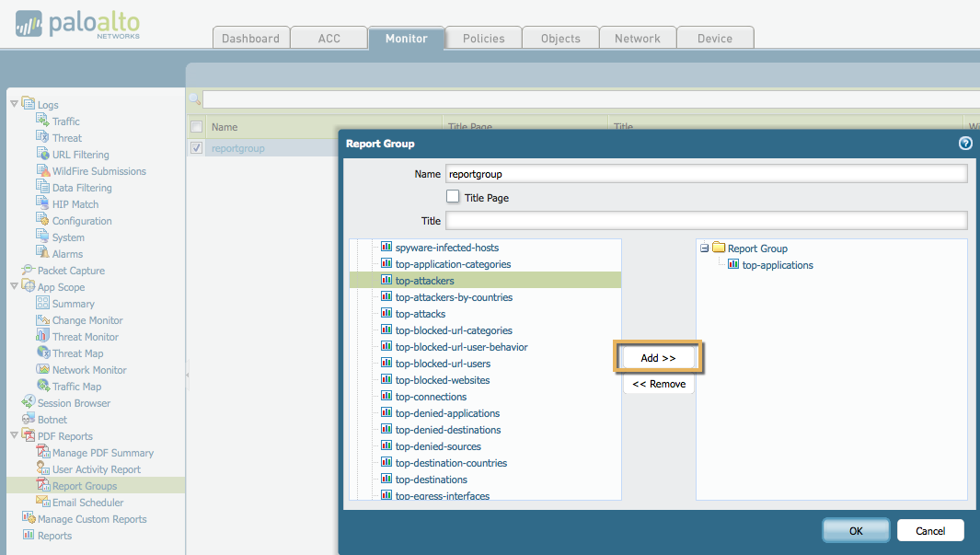The width and height of the screenshot is (980, 555).
Task: Focus the Title input field
Action: point(707,220)
